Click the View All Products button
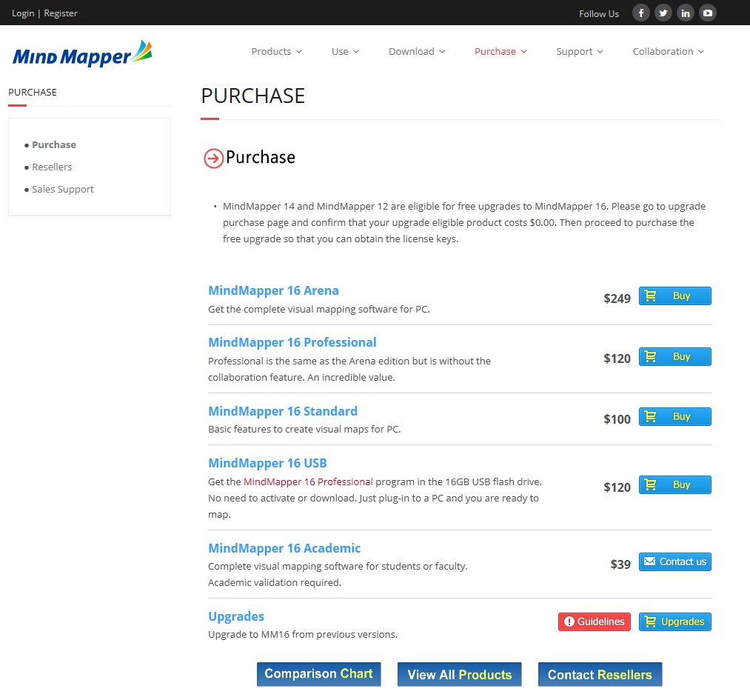The height and width of the screenshot is (700, 750). [x=459, y=674]
